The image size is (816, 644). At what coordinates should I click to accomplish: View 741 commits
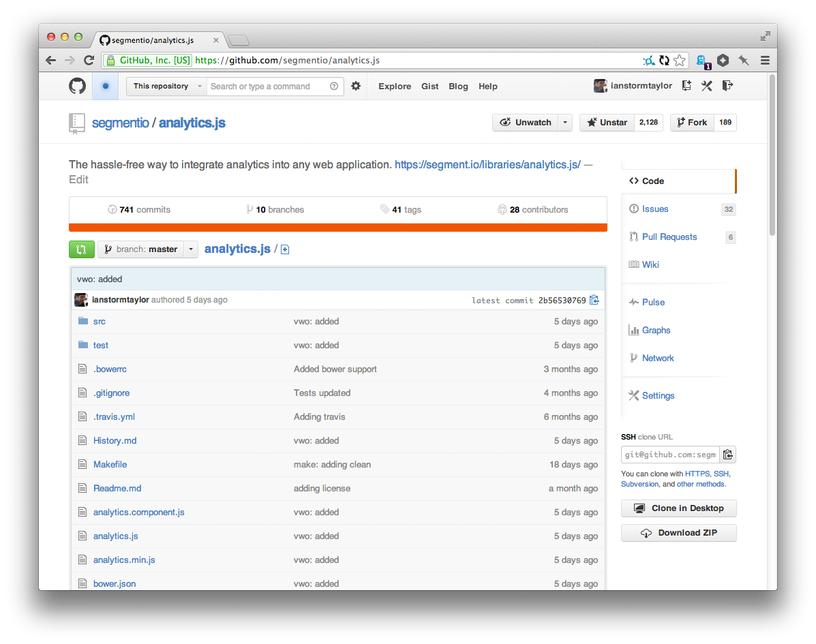pyautogui.click(x=139, y=210)
